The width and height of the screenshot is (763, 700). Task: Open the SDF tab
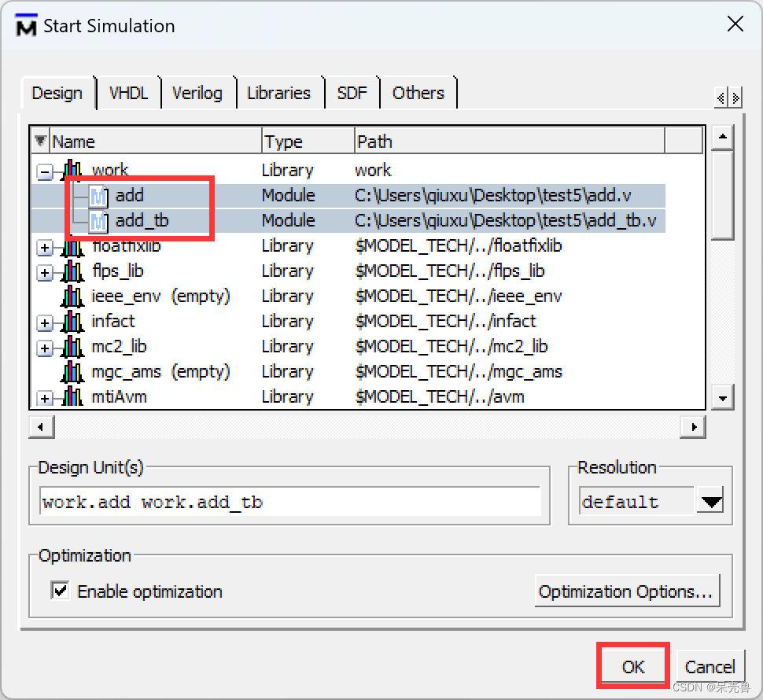(x=352, y=92)
